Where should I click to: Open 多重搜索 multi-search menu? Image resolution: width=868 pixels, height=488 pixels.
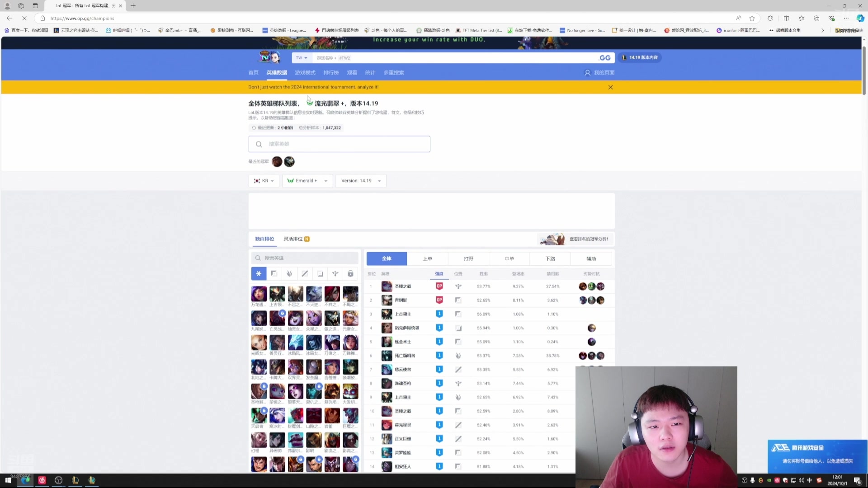pyautogui.click(x=394, y=73)
